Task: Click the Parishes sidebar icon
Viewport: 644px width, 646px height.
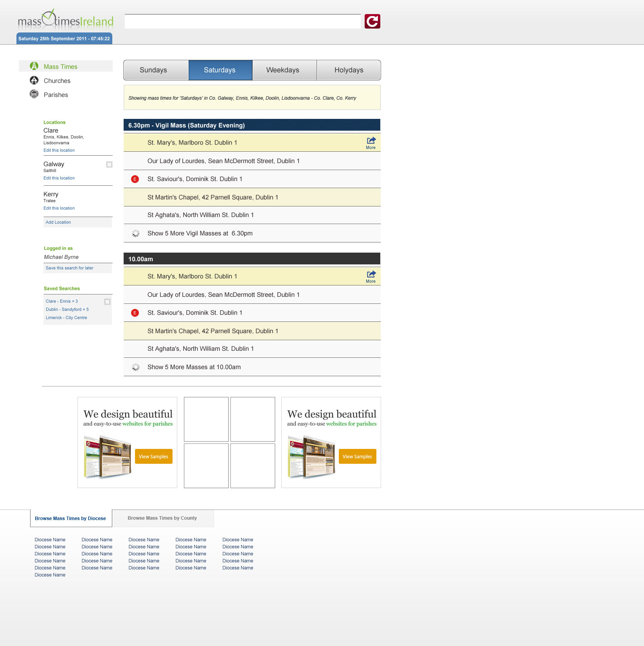Action: click(34, 94)
